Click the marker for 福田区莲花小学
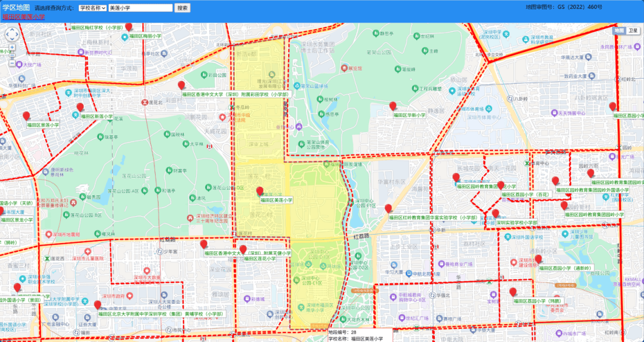 [x=243, y=250]
